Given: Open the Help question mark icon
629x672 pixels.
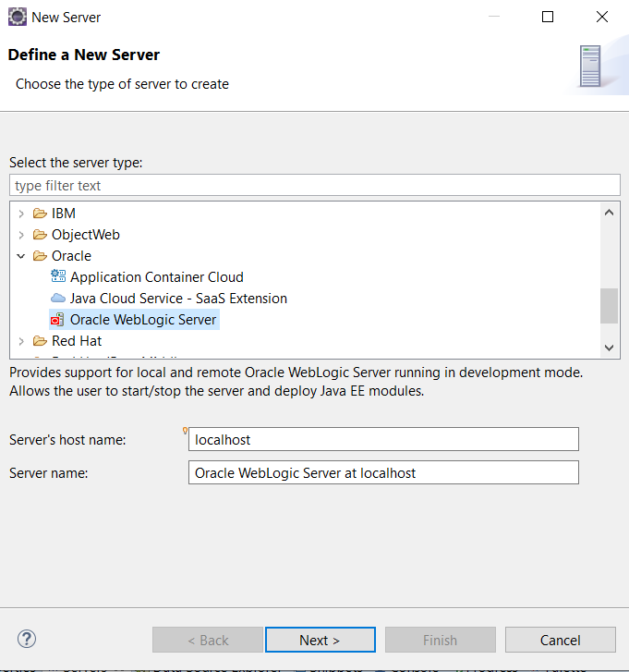Looking at the screenshot, I should pyautogui.click(x=27, y=639).
